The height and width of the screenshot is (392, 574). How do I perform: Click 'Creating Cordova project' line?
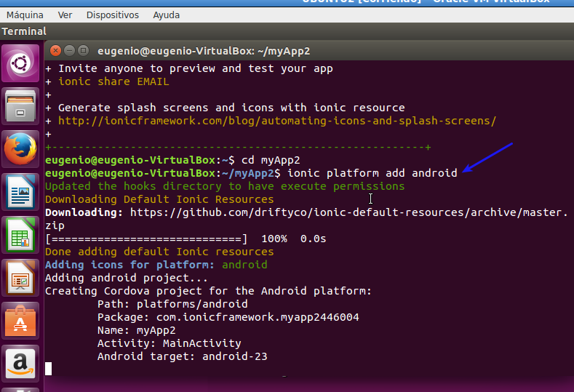click(208, 291)
